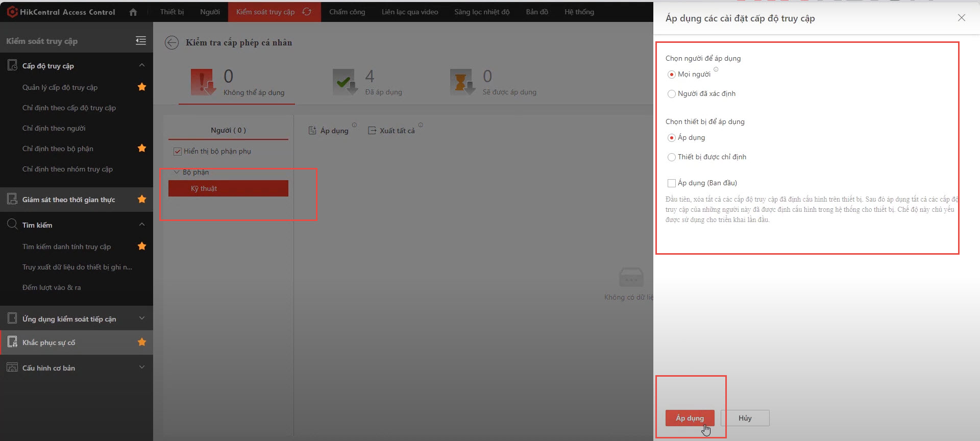980x441 pixels.
Task: Click the Hủy cancel button
Action: 745,418
